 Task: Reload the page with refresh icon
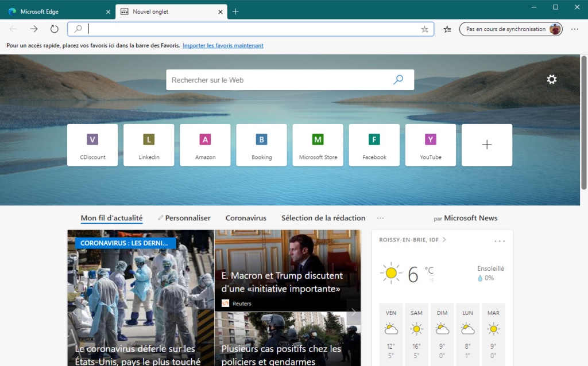55,29
